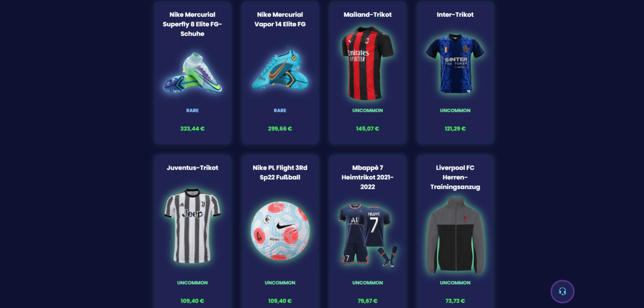Click the 145,07 € price
Image resolution: width=644 pixels, height=308 pixels.
(368, 129)
